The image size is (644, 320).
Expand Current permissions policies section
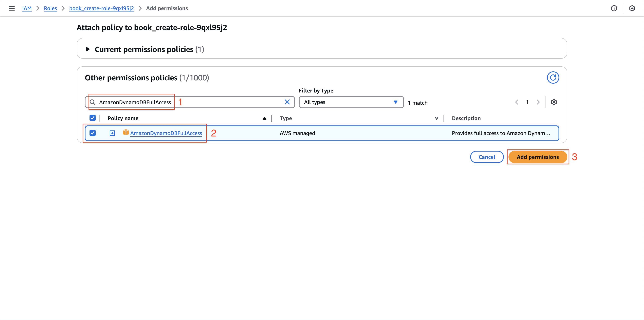[x=88, y=49]
